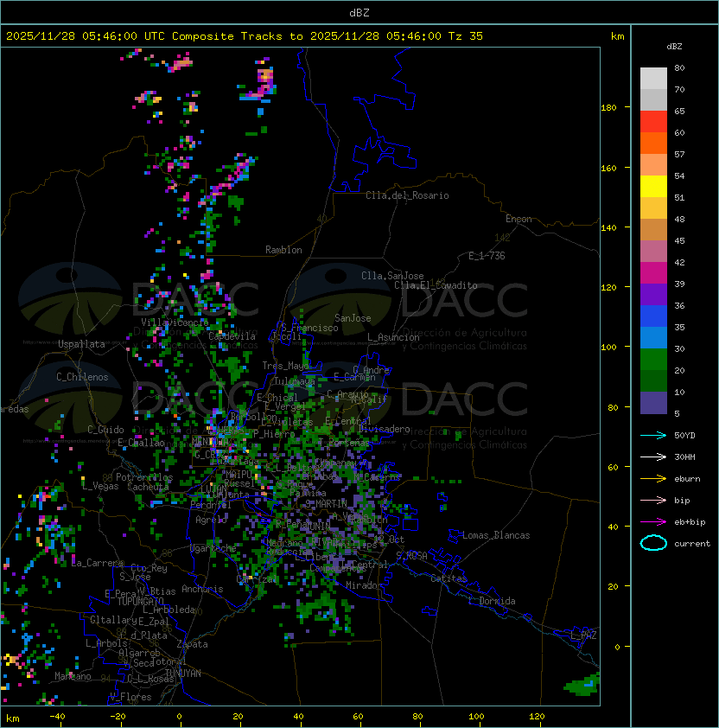Pick the violet swatch above label 36
This screenshot has width=719, height=728.
653,294
